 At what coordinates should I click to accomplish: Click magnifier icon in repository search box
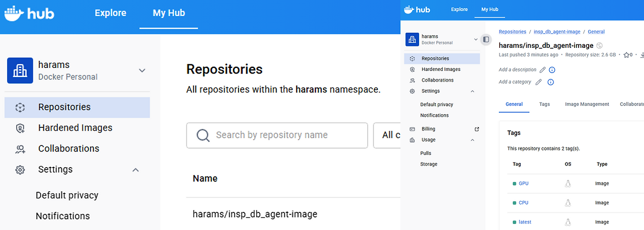click(203, 135)
